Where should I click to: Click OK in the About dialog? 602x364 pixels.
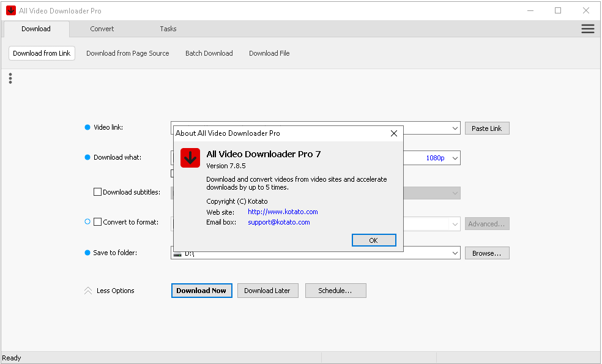point(374,240)
